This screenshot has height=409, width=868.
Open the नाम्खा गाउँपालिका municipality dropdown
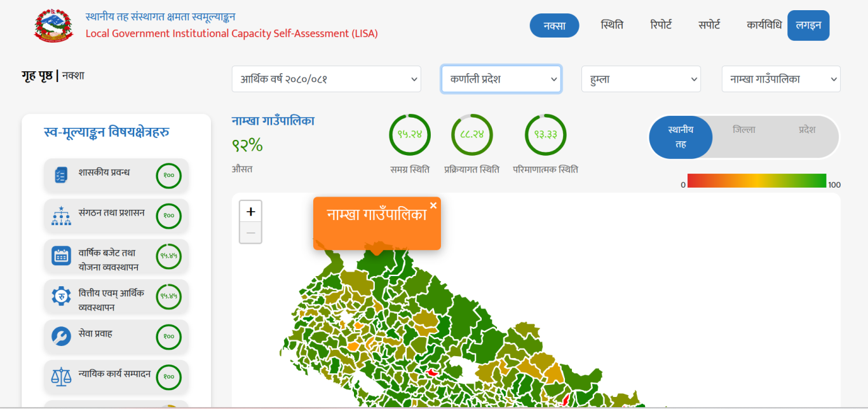[x=781, y=80]
